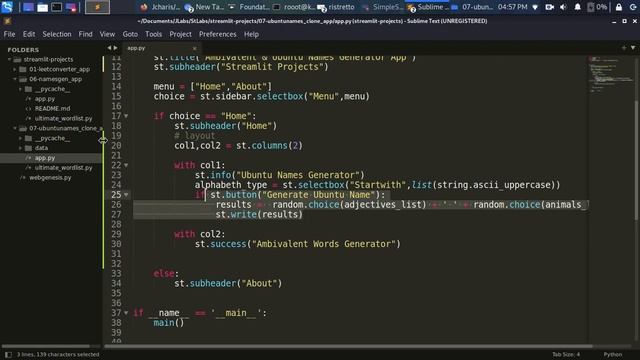The width and height of the screenshot is (640, 360).
Task: Open the terminal launcher in taskbar
Action: (56, 7)
